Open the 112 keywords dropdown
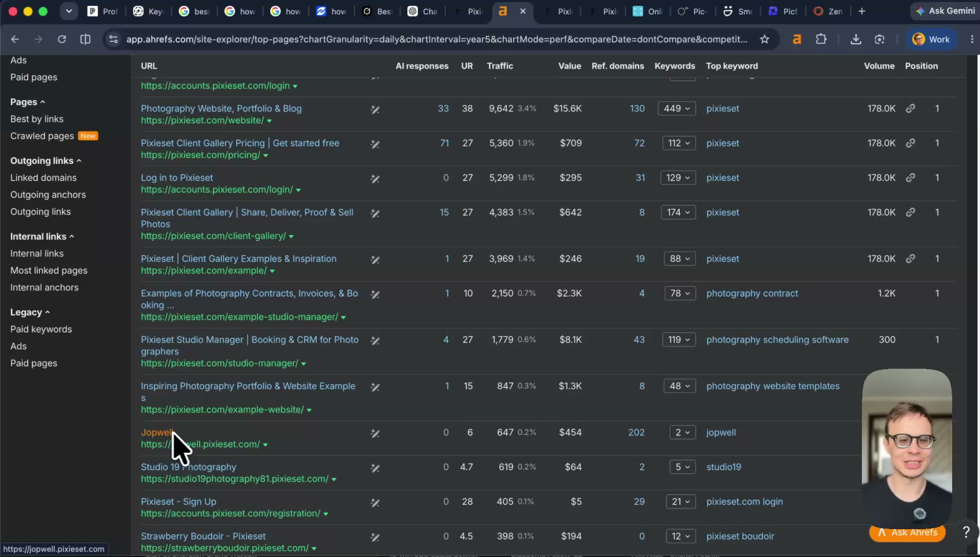This screenshot has height=557, width=980. click(x=679, y=143)
